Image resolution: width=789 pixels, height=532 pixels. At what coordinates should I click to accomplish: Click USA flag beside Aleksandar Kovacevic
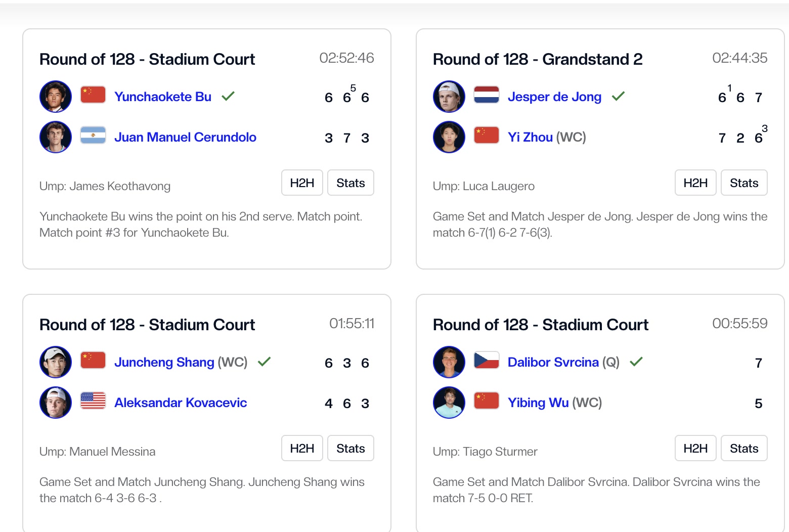tap(93, 401)
